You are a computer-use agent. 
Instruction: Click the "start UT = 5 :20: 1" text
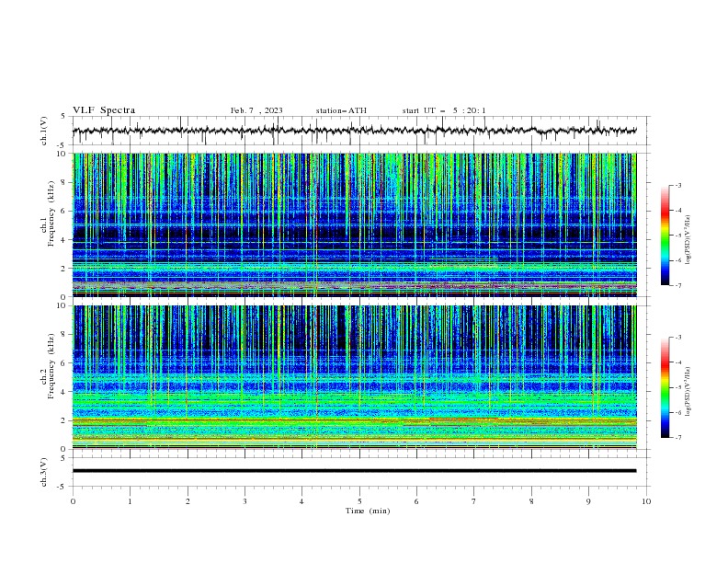(444, 110)
